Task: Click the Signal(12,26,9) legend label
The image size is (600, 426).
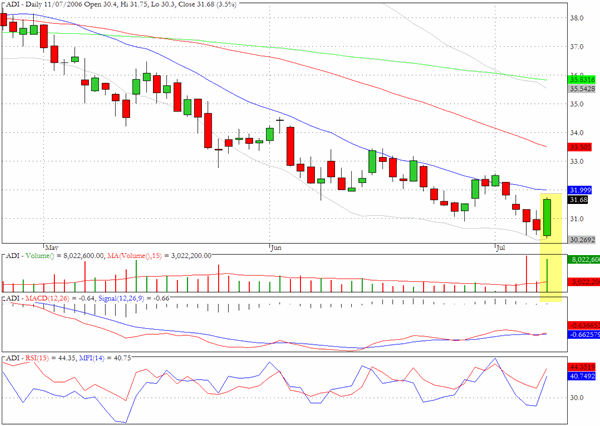Action: point(121,298)
